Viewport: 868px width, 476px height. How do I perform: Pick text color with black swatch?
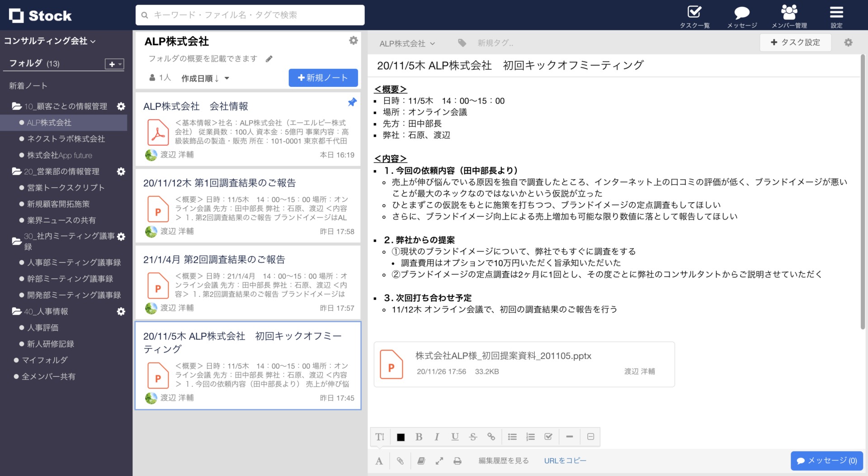click(x=401, y=437)
